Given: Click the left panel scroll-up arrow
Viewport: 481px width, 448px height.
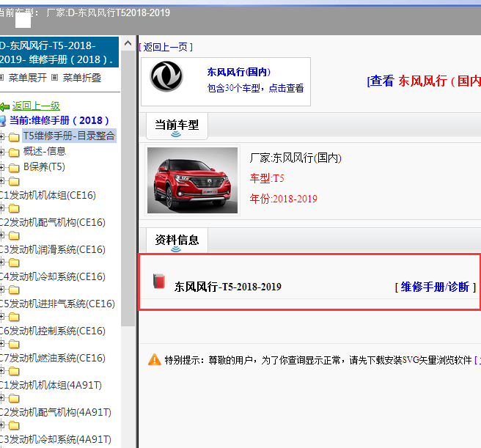Looking at the screenshot, I should click(128, 43).
